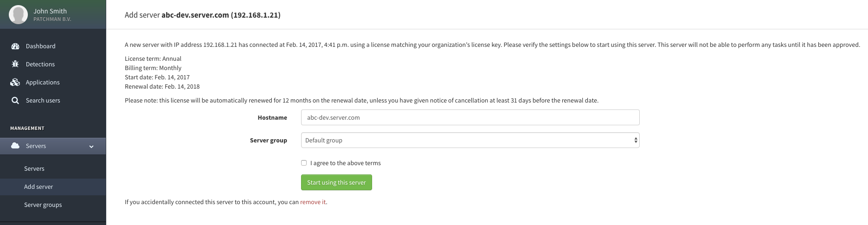
Task: Follow the remove it link
Action: click(313, 202)
